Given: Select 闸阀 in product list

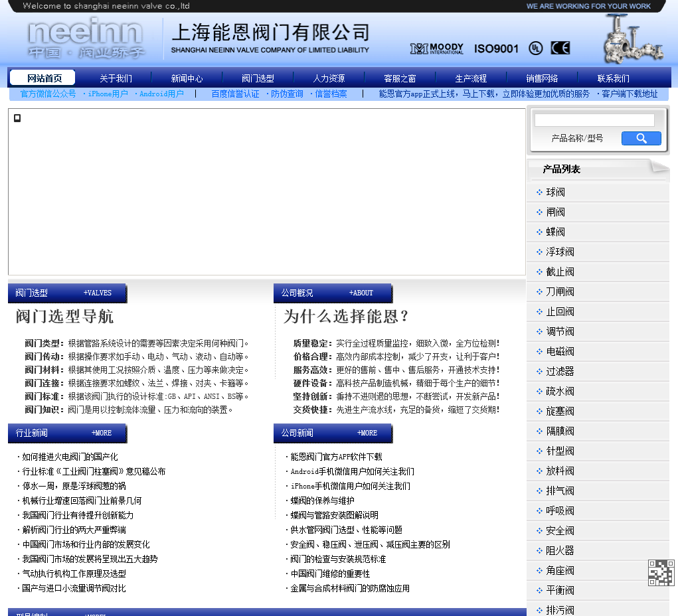Looking at the screenshot, I should coord(555,212).
